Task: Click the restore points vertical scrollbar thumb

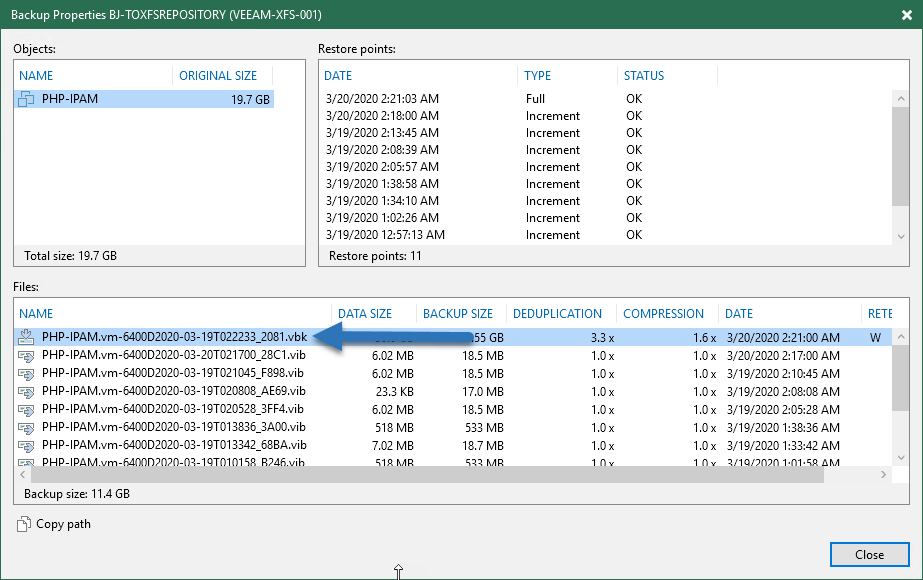Action: click(901, 157)
